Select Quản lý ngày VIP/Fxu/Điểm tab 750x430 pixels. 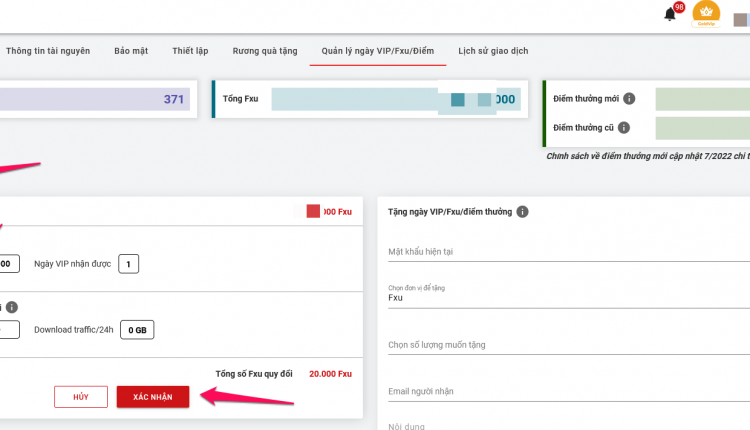[378, 51]
